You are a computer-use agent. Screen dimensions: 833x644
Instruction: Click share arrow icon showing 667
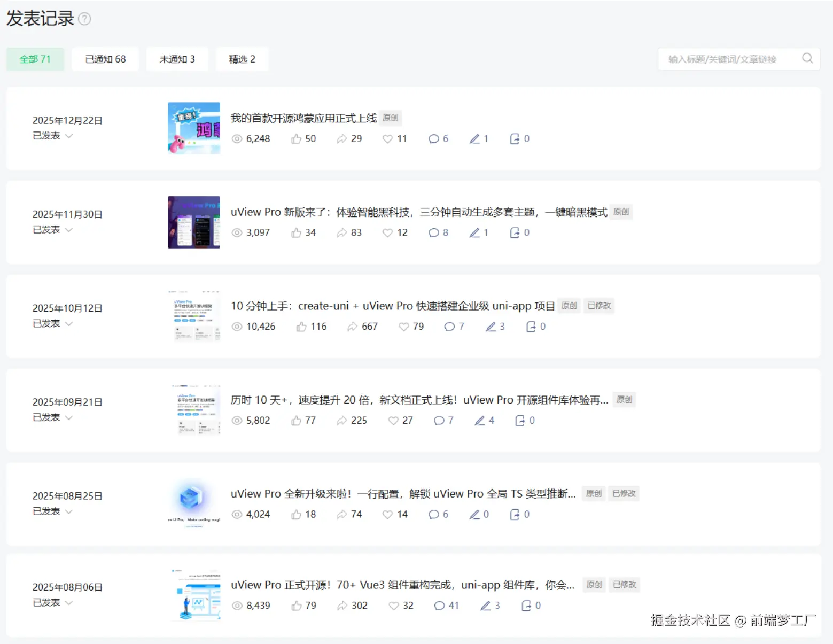tap(353, 327)
